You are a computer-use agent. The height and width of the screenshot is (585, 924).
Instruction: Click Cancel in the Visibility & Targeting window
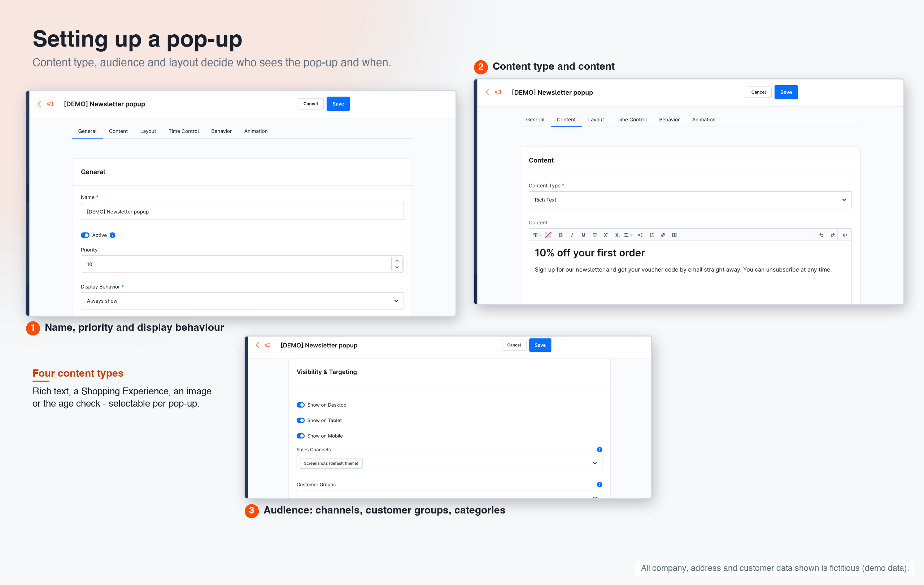514,345
